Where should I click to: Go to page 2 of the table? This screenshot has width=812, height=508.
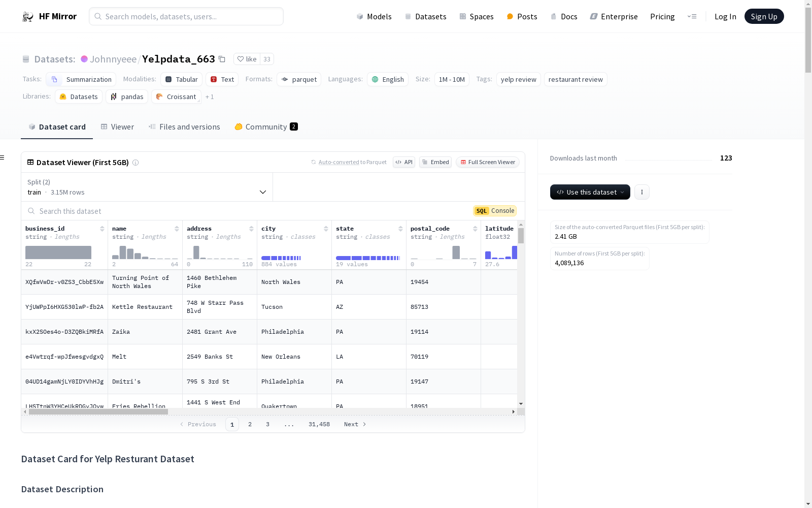tap(250, 424)
